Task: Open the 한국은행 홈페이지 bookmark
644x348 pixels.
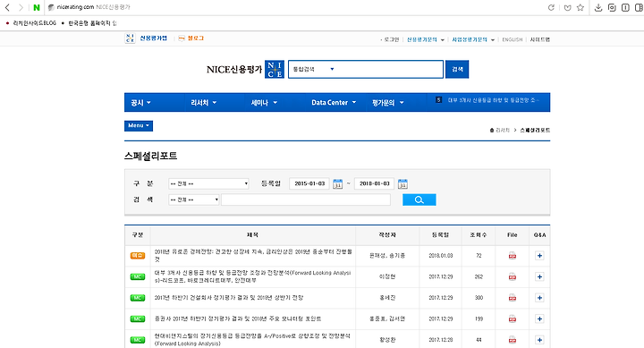Action: (x=92, y=23)
